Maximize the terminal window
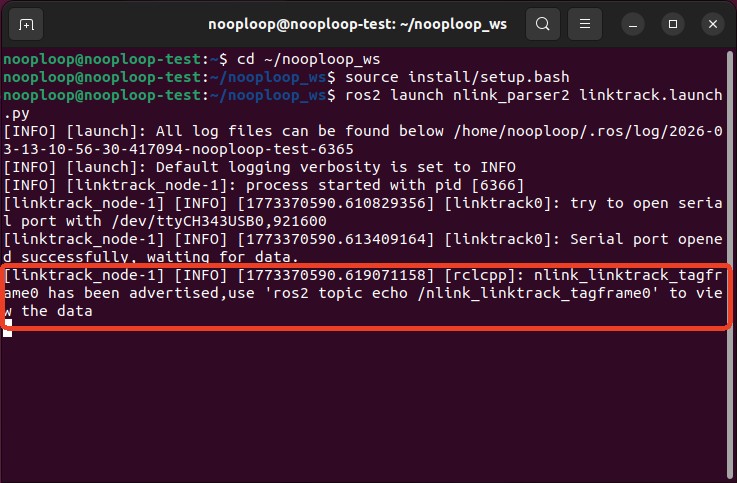737x483 pixels. point(671,23)
